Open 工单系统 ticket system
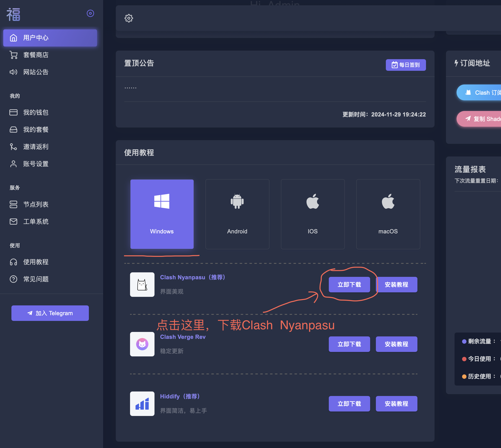The image size is (501, 448). [x=36, y=222]
